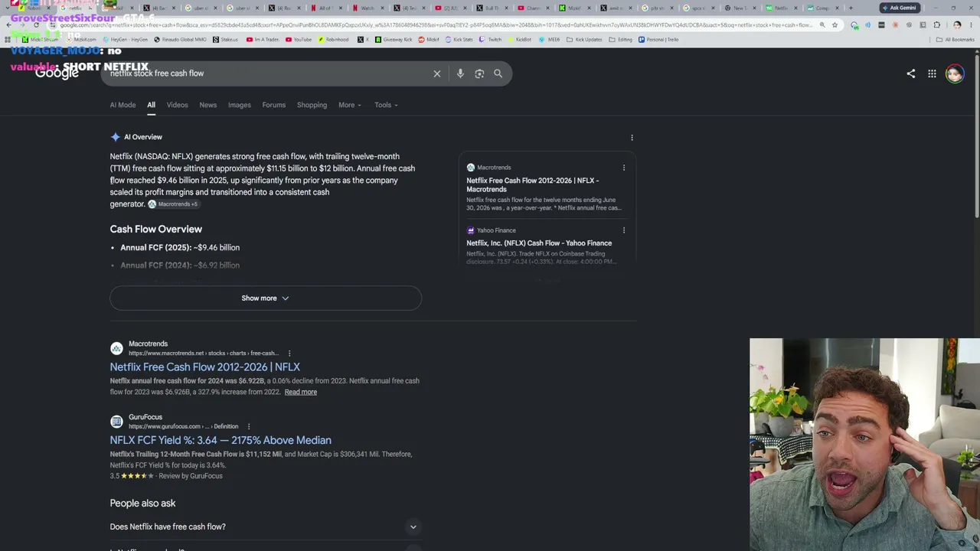Expand 'Does Netflix have free cash flow?' question
The height and width of the screenshot is (551, 980).
point(265,527)
